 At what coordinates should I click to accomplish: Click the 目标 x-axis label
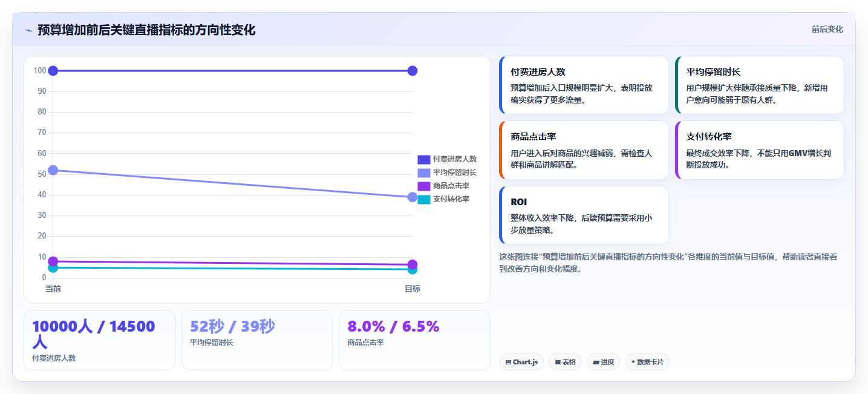coord(413,289)
